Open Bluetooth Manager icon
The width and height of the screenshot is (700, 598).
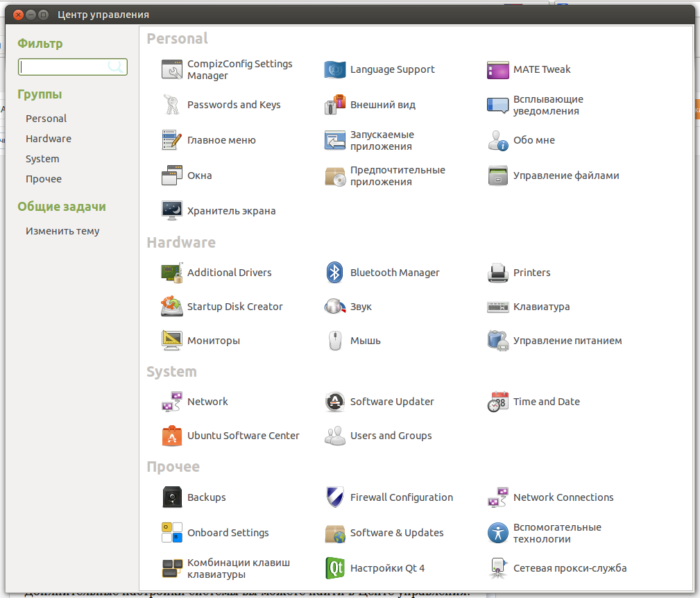pyautogui.click(x=335, y=272)
